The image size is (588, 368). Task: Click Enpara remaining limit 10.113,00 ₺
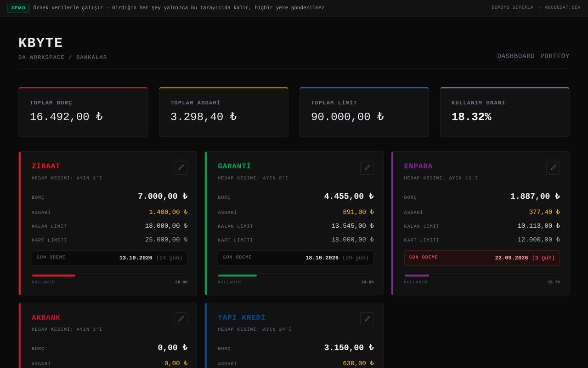pyautogui.click(x=539, y=226)
